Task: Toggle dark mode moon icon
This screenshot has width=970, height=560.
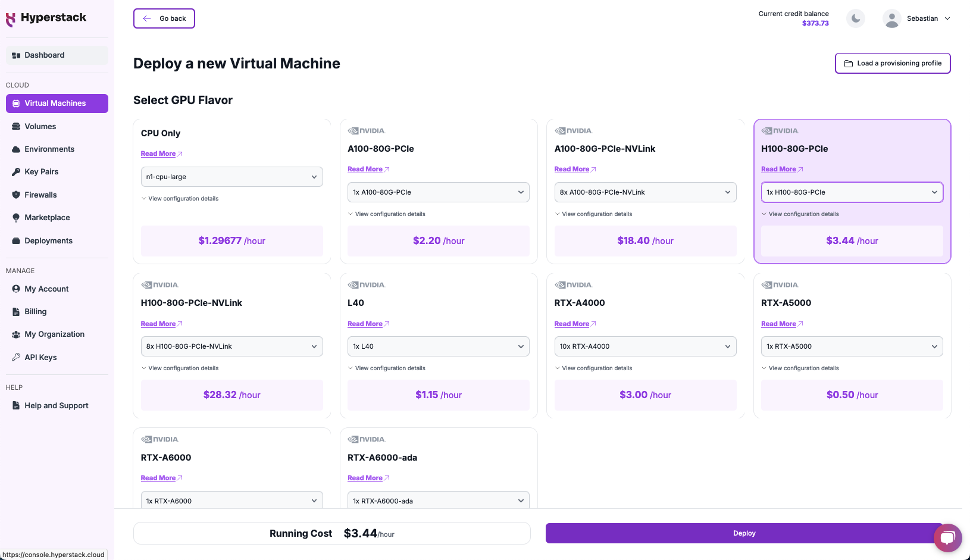Action: [x=855, y=18]
